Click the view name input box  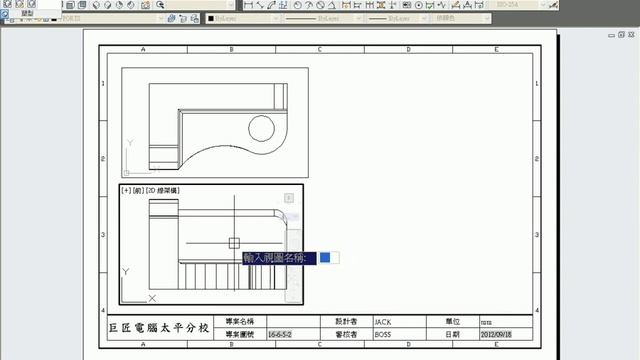click(329, 258)
